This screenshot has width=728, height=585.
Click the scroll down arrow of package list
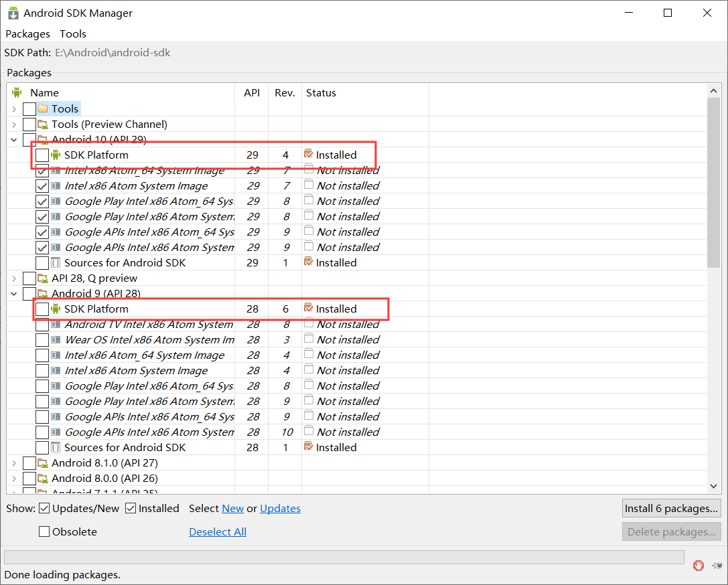714,486
